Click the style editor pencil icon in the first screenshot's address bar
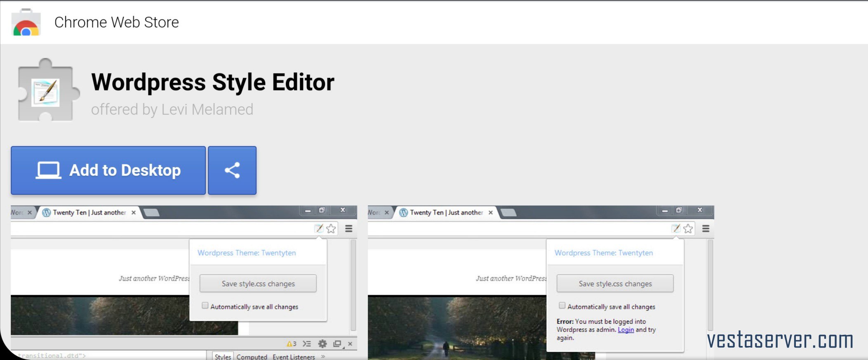This screenshot has height=360, width=868. click(319, 228)
